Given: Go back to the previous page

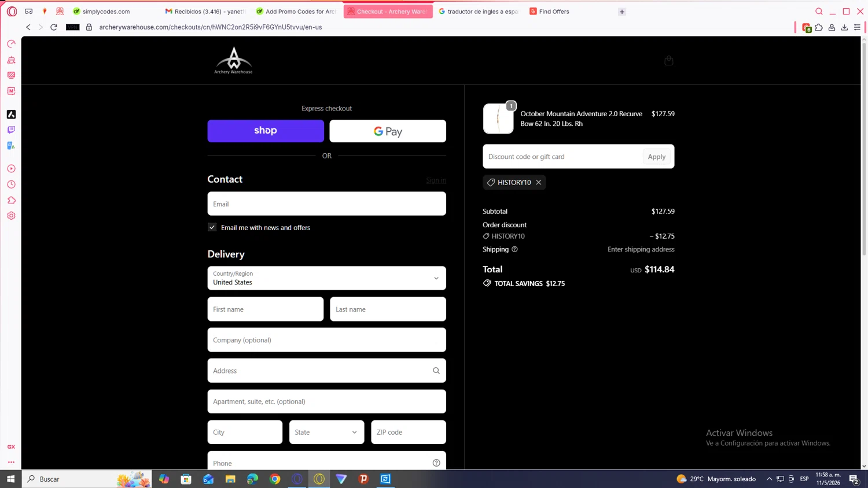Looking at the screenshot, I should pyautogui.click(x=28, y=27).
